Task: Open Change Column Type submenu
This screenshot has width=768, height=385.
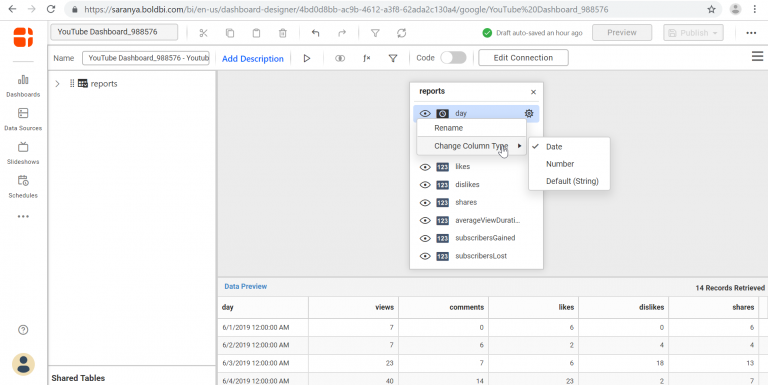Action: [471, 146]
